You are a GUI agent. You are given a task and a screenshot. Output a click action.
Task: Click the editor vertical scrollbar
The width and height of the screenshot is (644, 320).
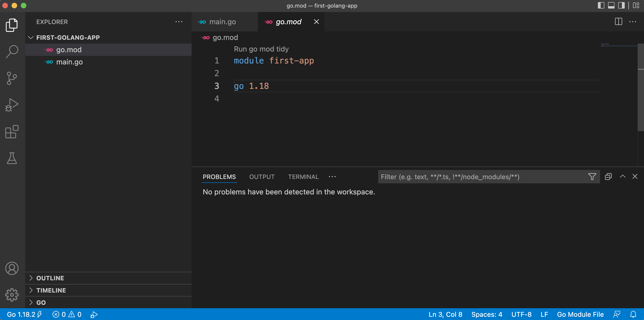tap(641, 87)
